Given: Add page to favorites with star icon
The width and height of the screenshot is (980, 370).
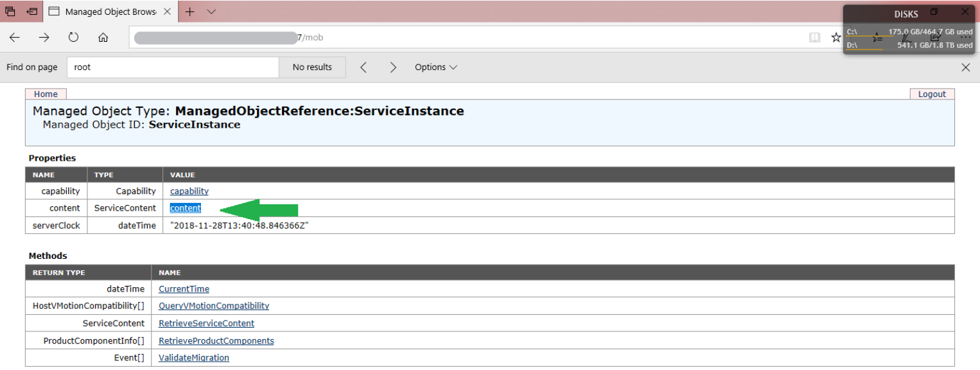Looking at the screenshot, I should pos(836,37).
